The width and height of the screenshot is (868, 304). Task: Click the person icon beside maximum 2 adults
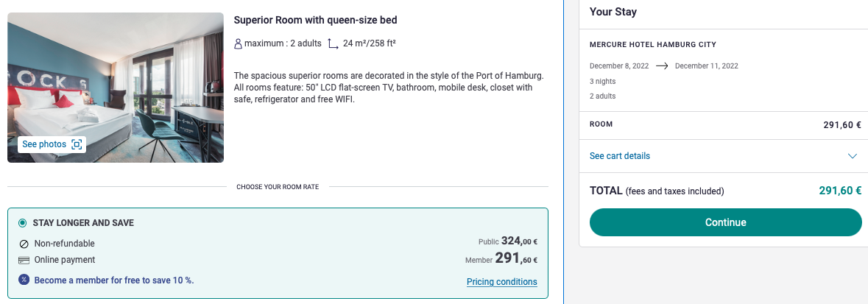[238, 43]
